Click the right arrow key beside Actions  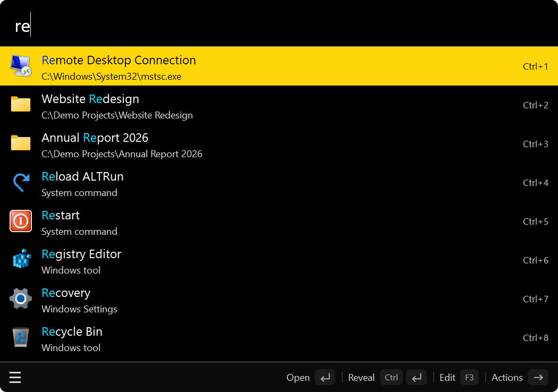(x=538, y=378)
